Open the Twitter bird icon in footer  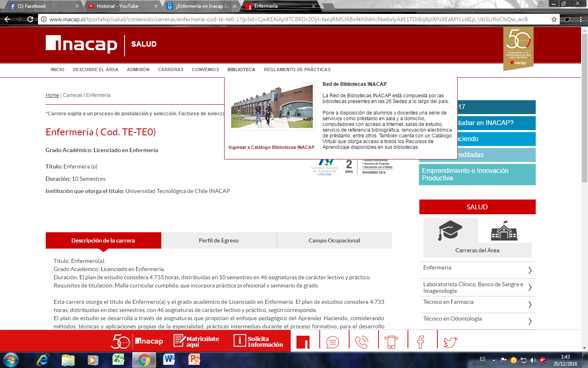coord(450,342)
